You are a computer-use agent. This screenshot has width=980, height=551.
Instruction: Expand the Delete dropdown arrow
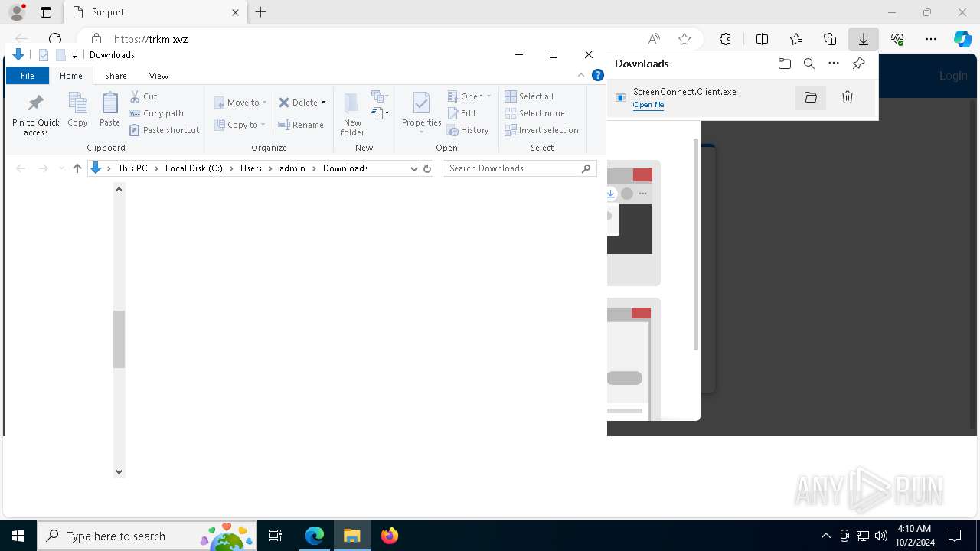pos(323,103)
